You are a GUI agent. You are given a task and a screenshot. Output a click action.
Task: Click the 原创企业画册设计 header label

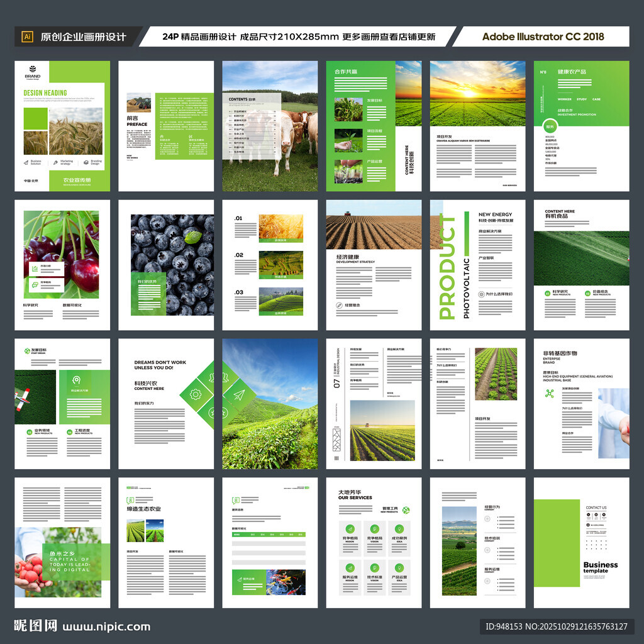pyautogui.click(x=84, y=37)
